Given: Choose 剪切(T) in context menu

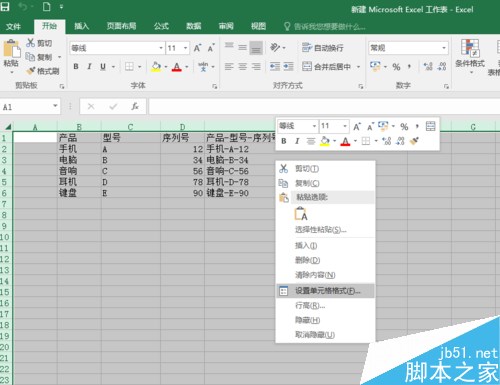Looking at the screenshot, I should [x=325, y=169].
